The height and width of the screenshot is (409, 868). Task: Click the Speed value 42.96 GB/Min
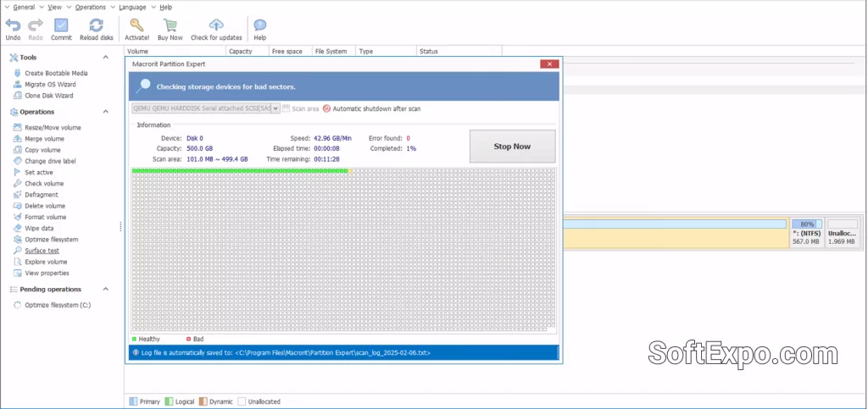pyautogui.click(x=332, y=138)
